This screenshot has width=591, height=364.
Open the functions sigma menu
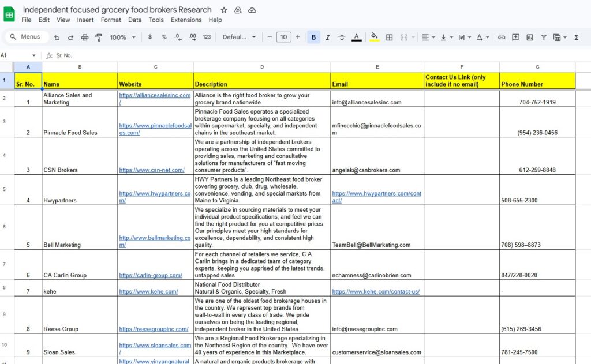tap(577, 37)
